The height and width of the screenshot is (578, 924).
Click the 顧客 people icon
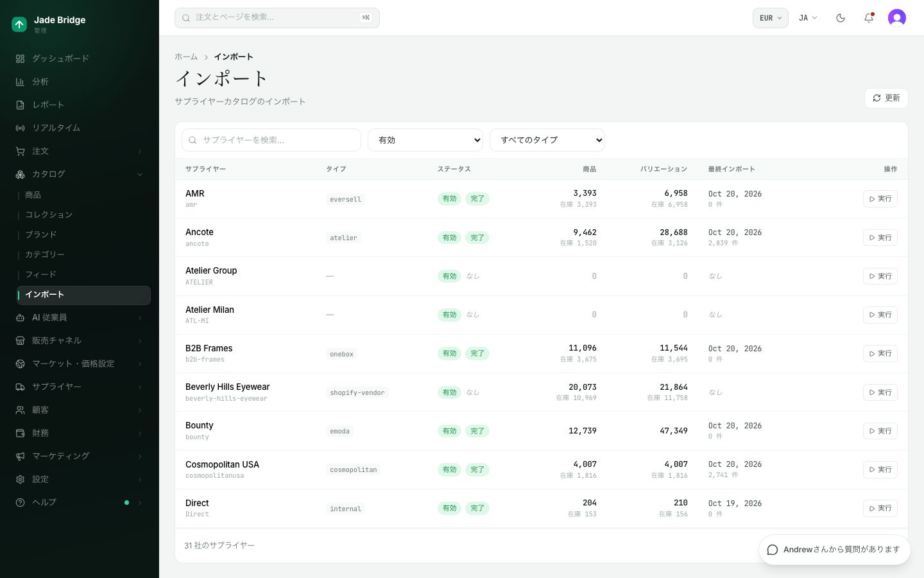click(21, 410)
